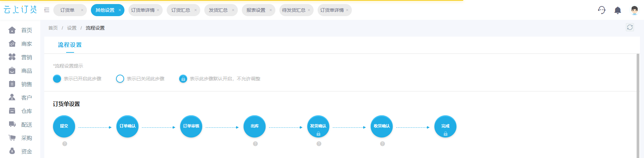Collapse the sidebar with the hamburger icon
Image resolution: width=644 pixels, height=158 pixels.
tap(47, 10)
